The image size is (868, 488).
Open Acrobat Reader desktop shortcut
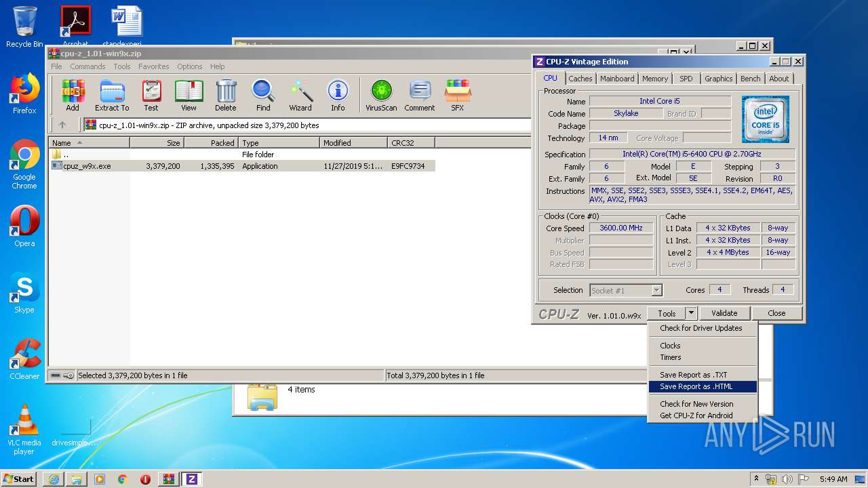pyautogui.click(x=75, y=26)
